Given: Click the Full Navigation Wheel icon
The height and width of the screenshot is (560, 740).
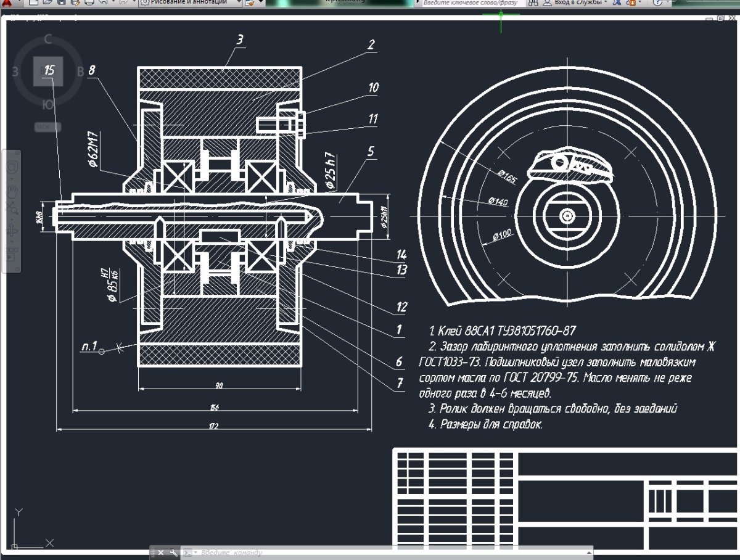Looking at the screenshot, I should pos(12,167).
